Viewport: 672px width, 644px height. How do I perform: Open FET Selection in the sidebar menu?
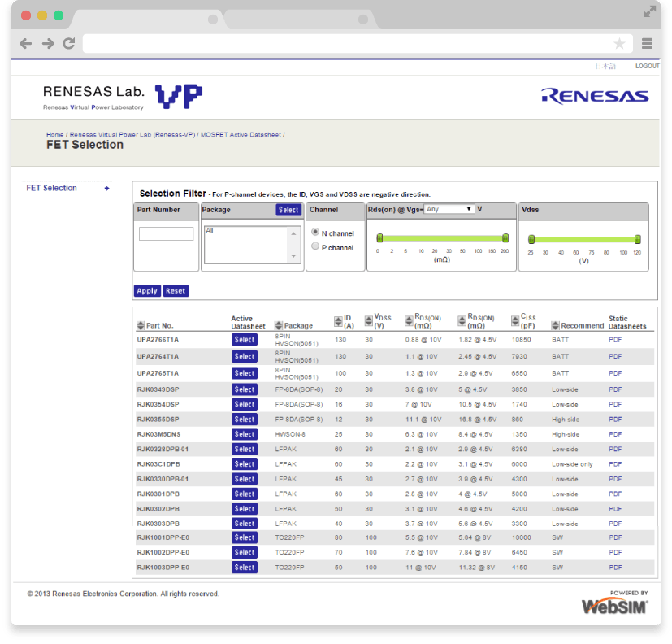[x=51, y=188]
